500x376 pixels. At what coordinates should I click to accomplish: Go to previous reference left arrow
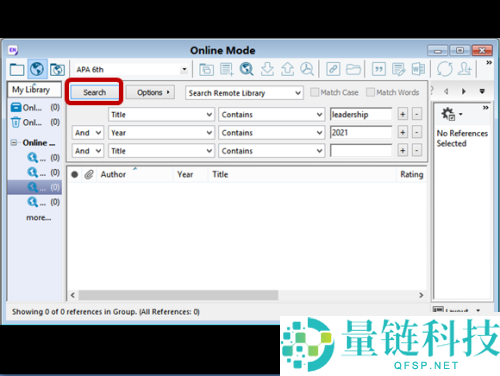point(446,91)
